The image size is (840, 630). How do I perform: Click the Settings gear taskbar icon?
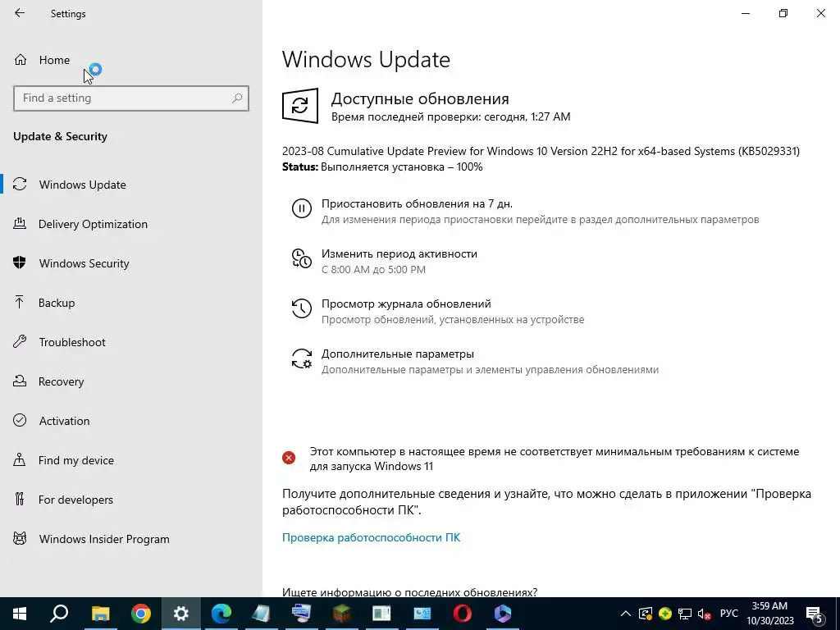(181, 614)
